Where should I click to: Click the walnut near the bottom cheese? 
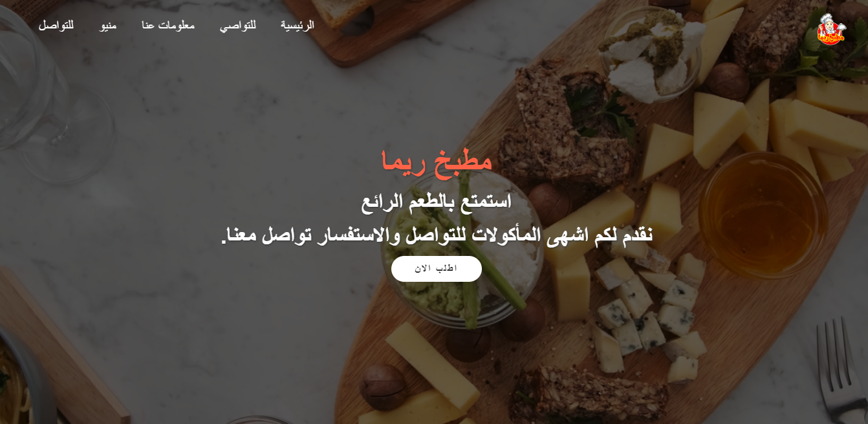pyautogui.click(x=383, y=387)
